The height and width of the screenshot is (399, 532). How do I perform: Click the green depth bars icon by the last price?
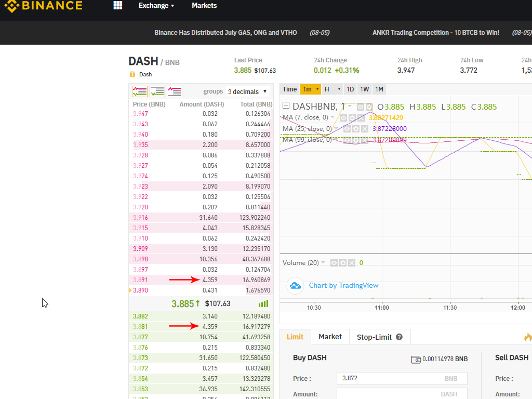tap(263, 304)
